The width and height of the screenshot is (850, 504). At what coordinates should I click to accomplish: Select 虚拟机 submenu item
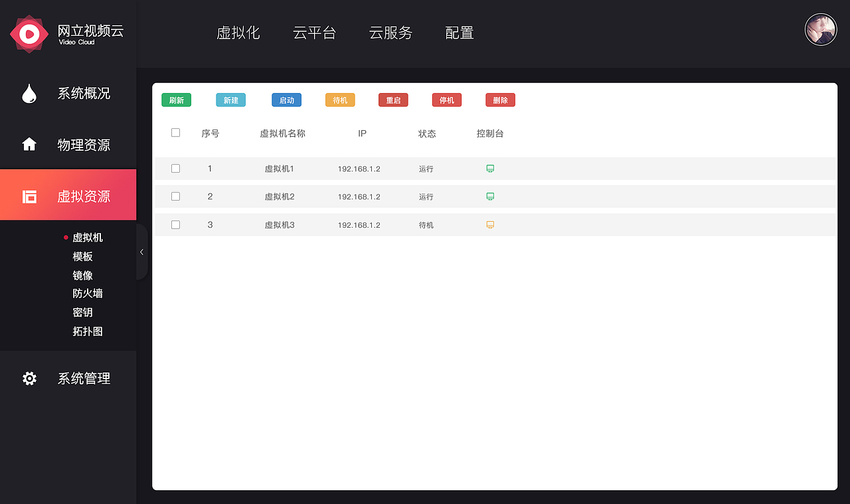[88, 238]
